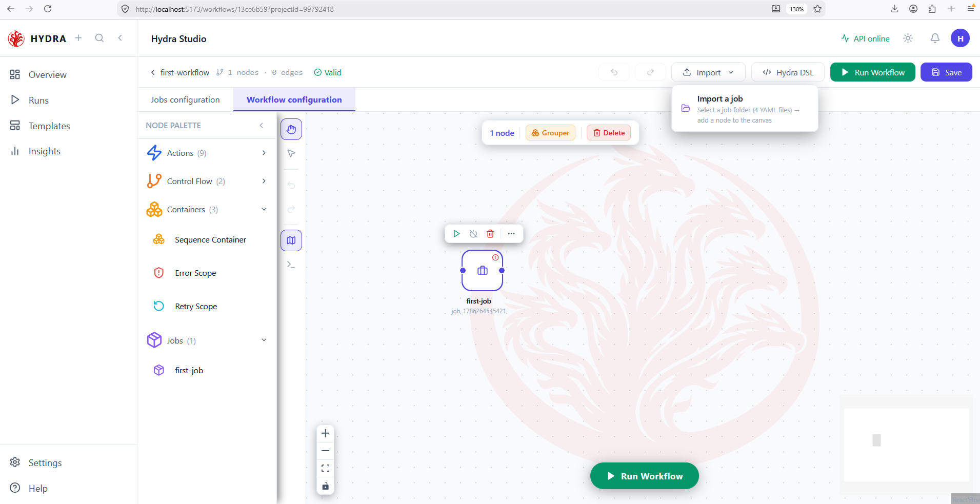This screenshot has width=980, height=504.
Task: Click the red Delete selection button
Action: [x=609, y=133]
